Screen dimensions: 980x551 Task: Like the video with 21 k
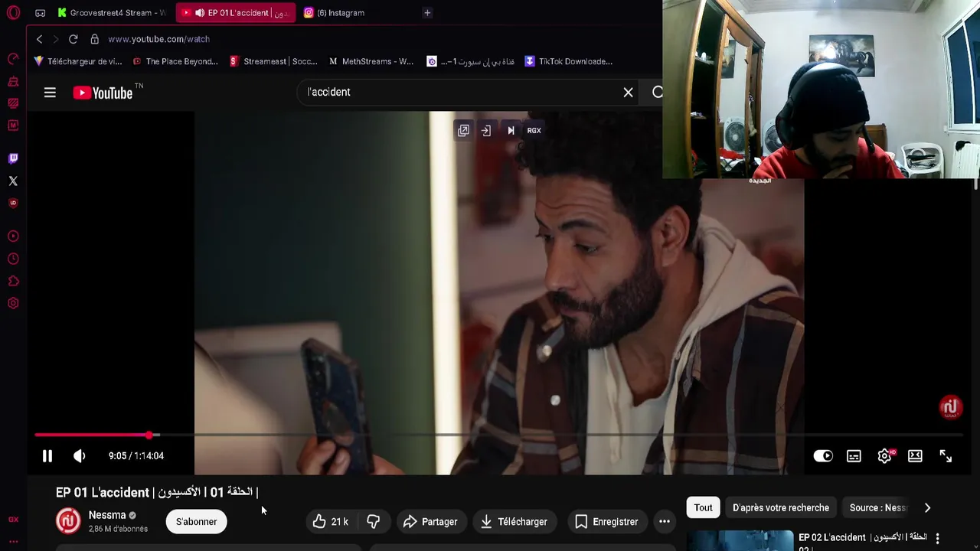[331, 522]
